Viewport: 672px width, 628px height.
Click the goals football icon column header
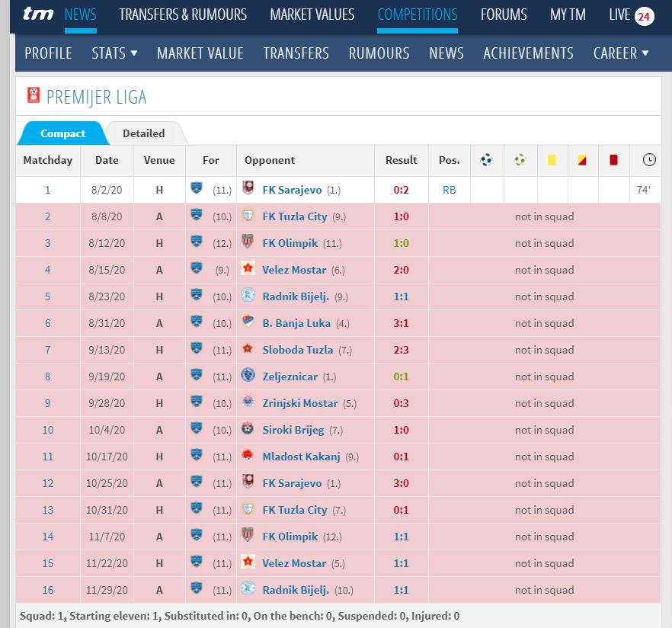click(486, 160)
